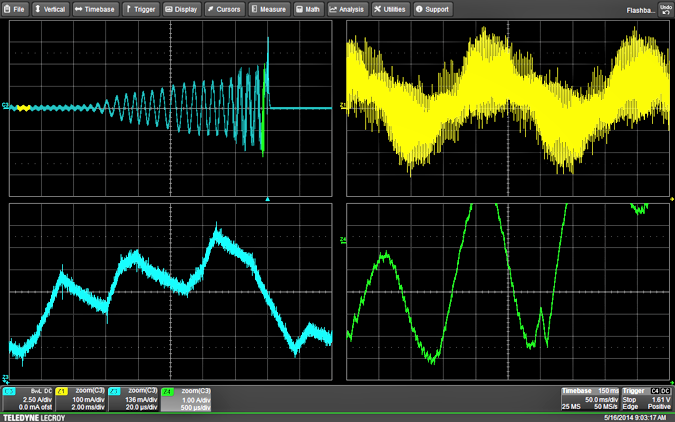Click the C4 trigger source badge
675x422 pixels.
click(x=655, y=391)
